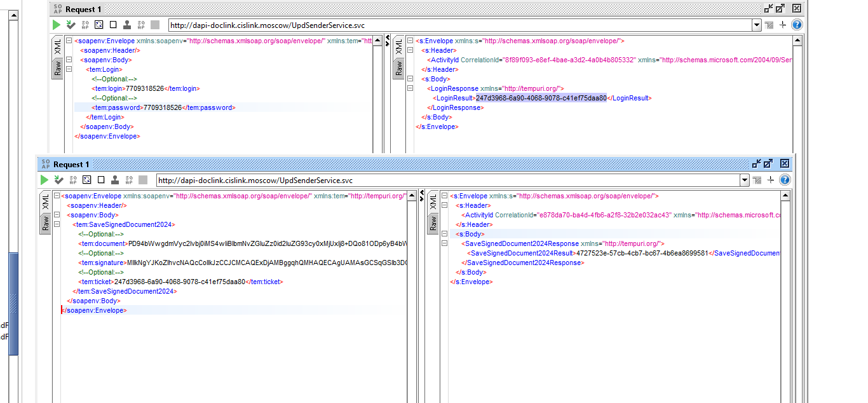Image resolution: width=868 pixels, height=403 pixels.
Task: Maximize icon of the SaveSignedDocument2024 request window
Action: pos(768,164)
